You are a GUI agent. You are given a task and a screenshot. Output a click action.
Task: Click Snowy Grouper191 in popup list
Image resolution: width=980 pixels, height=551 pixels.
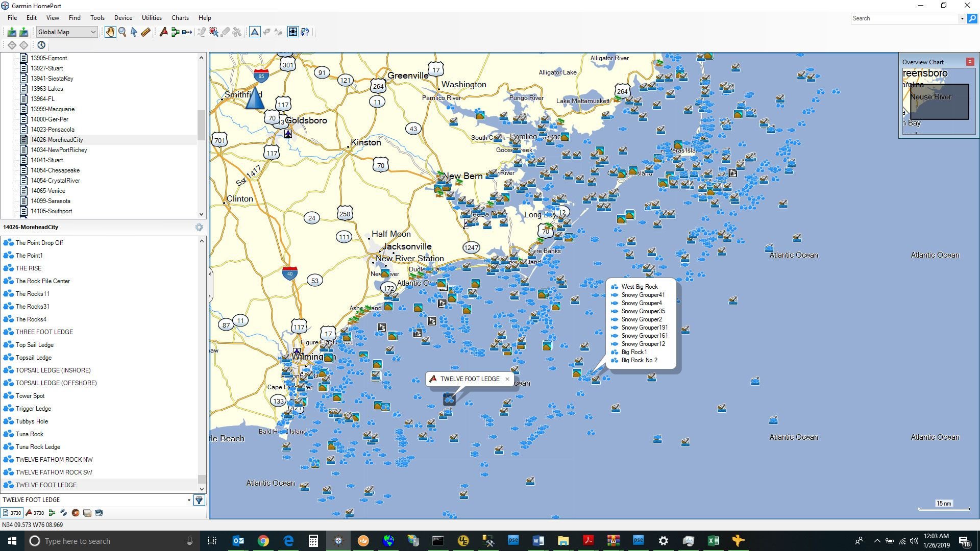point(644,328)
